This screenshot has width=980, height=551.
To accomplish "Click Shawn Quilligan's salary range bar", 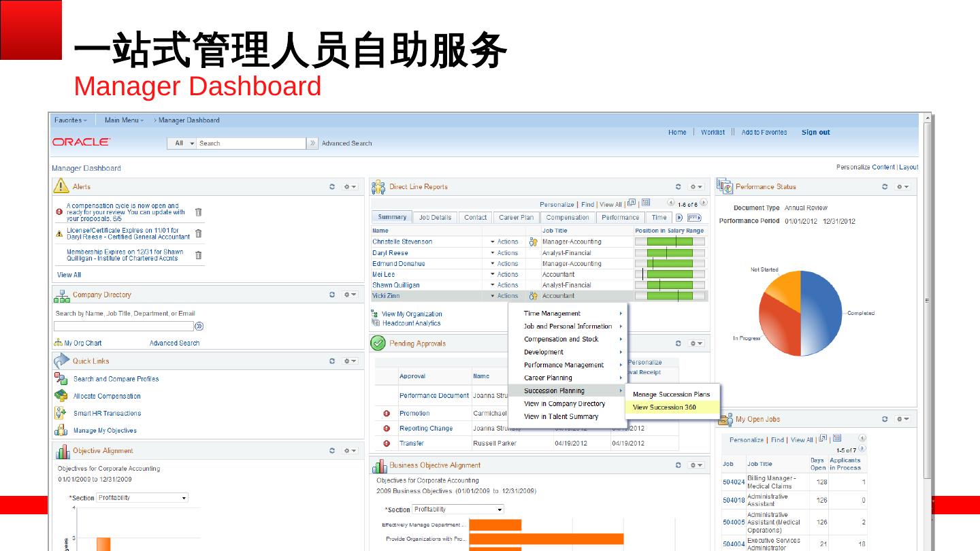I will (670, 286).
